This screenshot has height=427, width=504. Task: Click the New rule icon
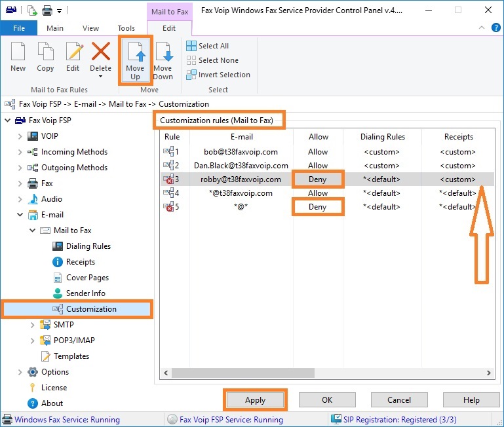point(18,51)
